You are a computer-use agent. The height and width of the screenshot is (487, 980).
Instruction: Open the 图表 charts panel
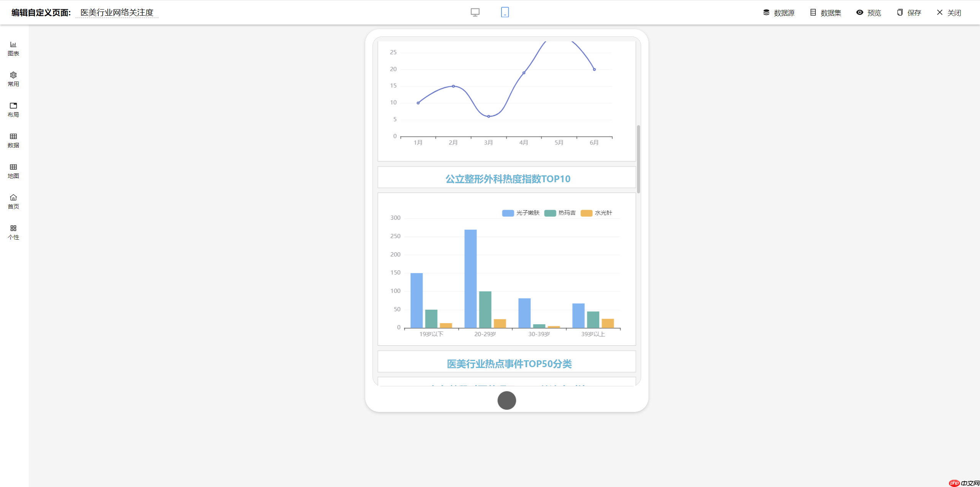pos(13,49)
